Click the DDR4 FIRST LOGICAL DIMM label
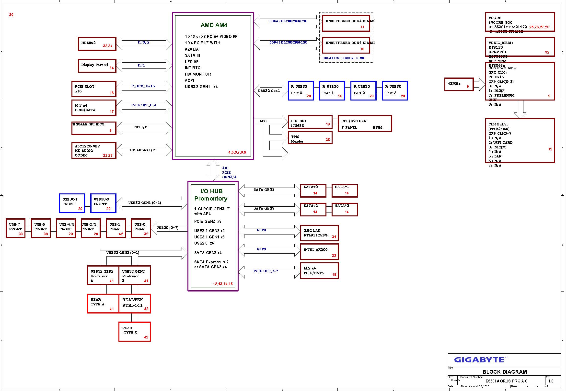The width and height of the screenshot is (567, 392). tap(343, 58)
